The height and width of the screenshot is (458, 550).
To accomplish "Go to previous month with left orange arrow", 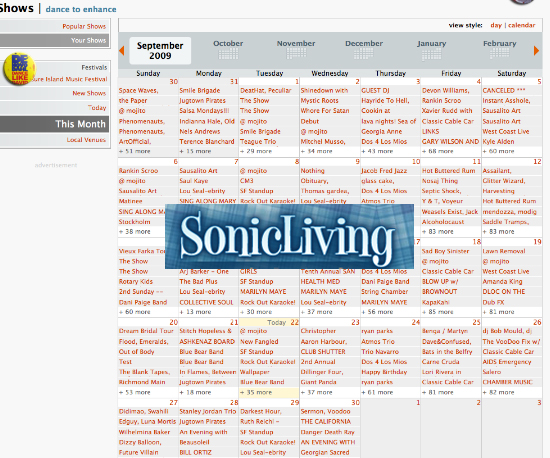I will (x=122, y=50).
